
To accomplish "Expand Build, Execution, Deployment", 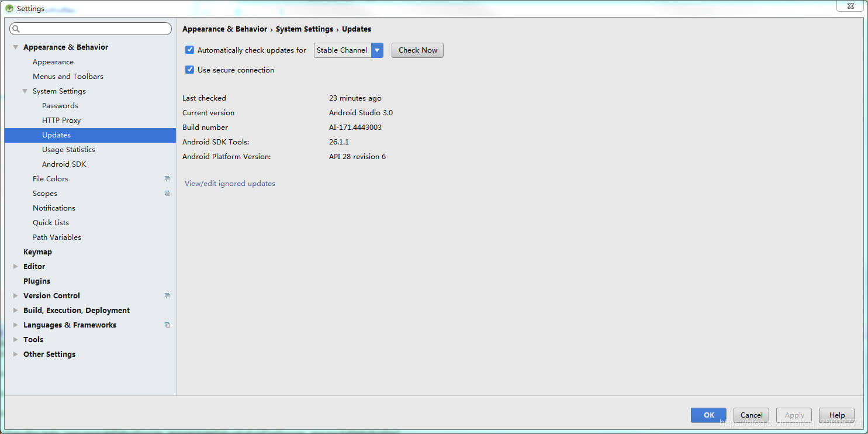I will 15,310.
